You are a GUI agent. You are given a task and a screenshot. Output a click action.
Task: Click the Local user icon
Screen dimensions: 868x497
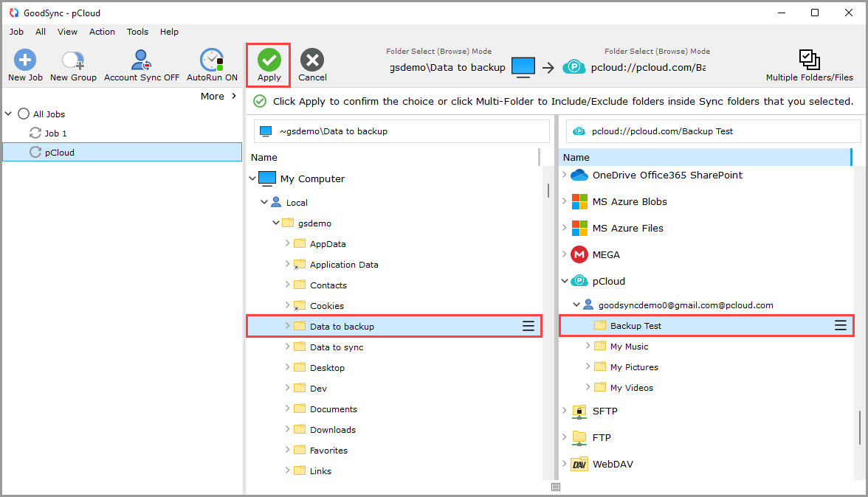pyautogui.click(x=276, y=202)
